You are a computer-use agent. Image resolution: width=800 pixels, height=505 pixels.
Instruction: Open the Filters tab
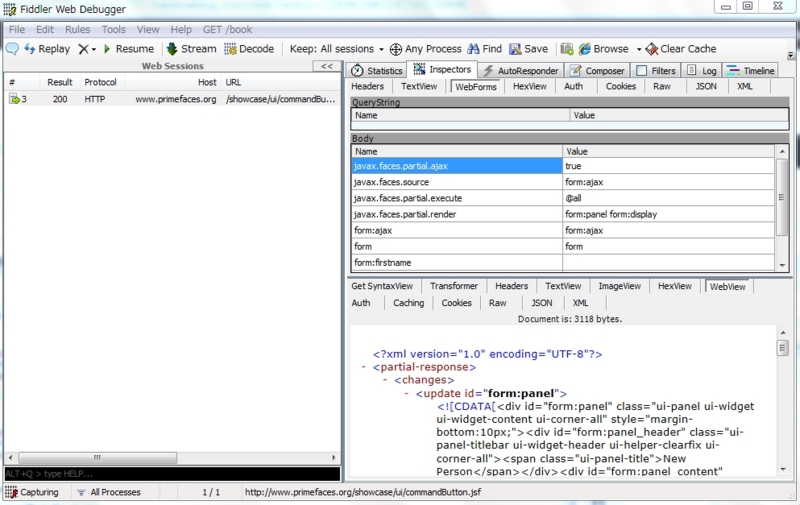point(656,71)
